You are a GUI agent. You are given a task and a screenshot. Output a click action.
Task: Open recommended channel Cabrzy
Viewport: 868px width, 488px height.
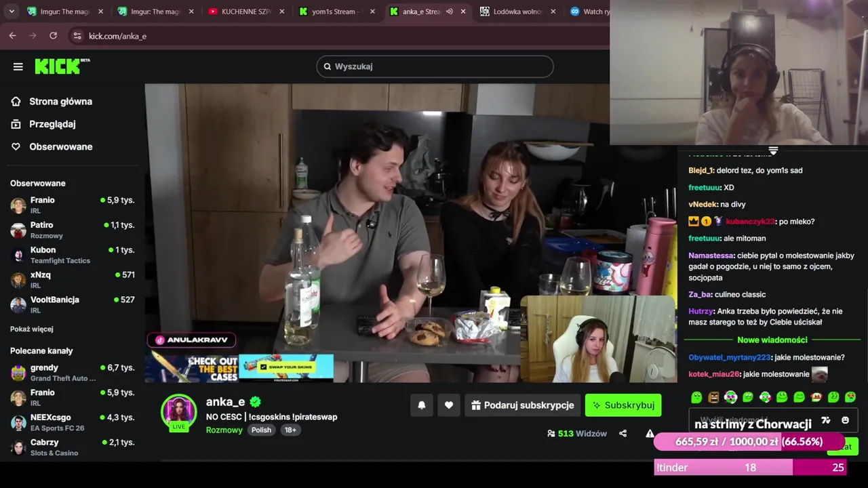pos(73,447)
